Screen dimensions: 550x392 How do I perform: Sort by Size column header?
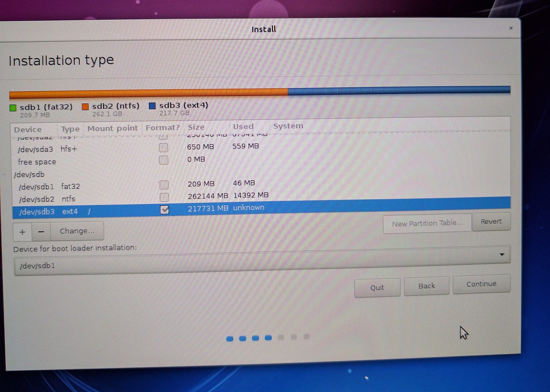click(196, 127)
